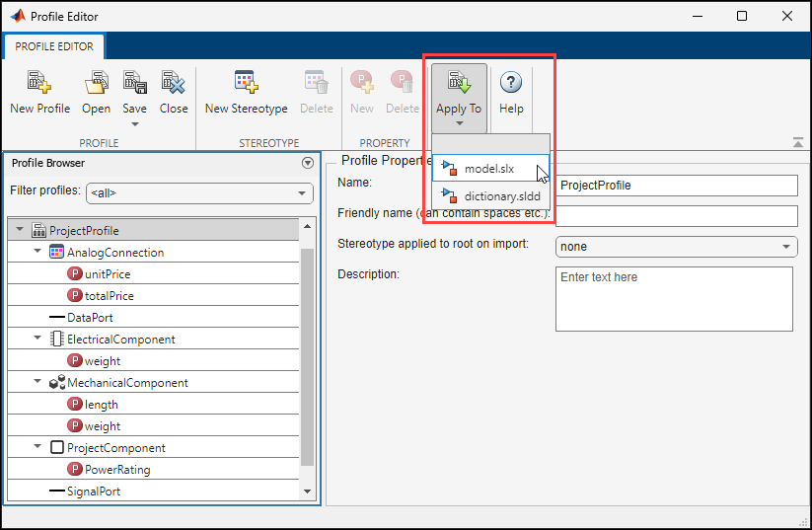The height and width of the screenshot is (530, 812).
Task: Choose model.slx from Apply To menu
Action: (x=489, y=169)
